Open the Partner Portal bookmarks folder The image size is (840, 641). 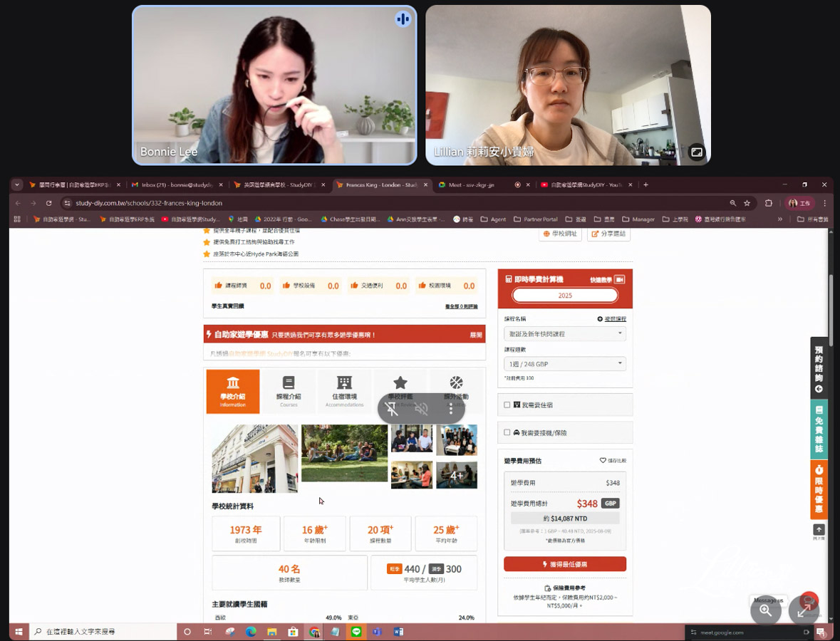pos(536,219)
